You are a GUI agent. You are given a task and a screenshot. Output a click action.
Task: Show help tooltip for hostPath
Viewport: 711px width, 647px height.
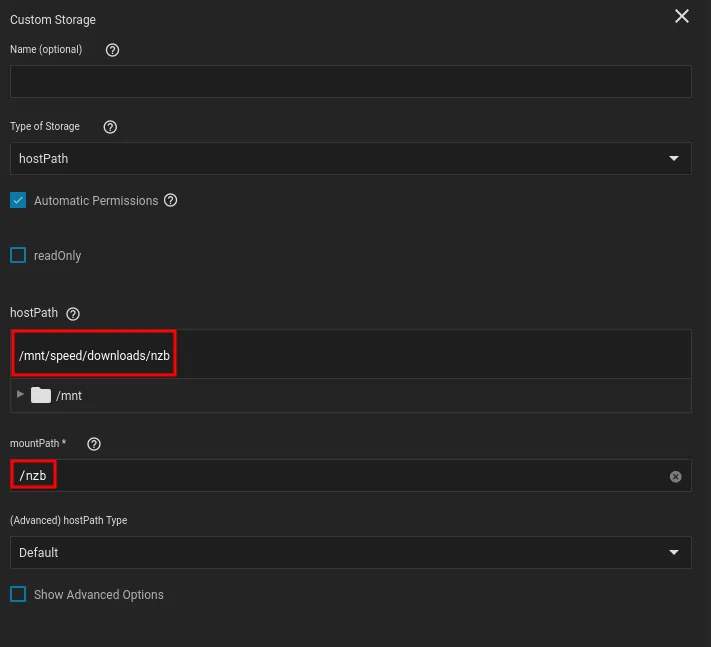73,314
